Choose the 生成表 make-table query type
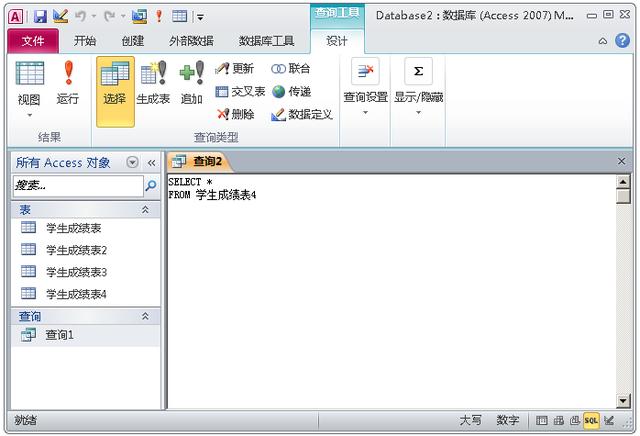 pos(153,84)
